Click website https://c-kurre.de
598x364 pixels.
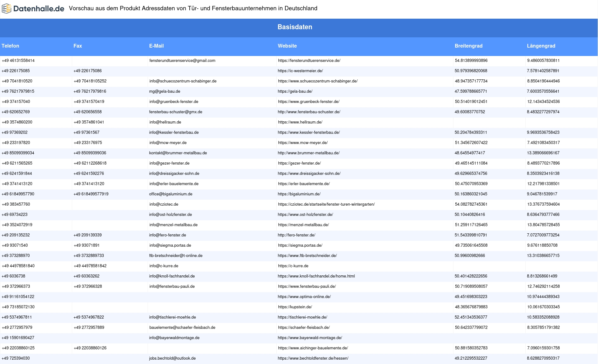tap(293, 266)
